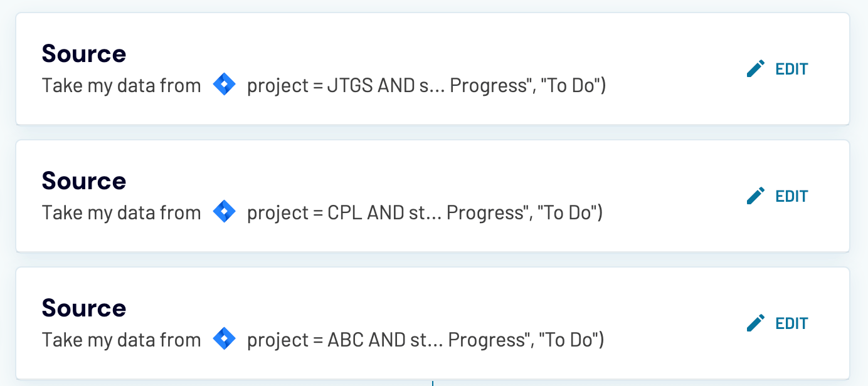The width and height of the screenshot is (868, 386).
Task: Click the Jira icon beside the CPL query
Action: pos(224,212)
